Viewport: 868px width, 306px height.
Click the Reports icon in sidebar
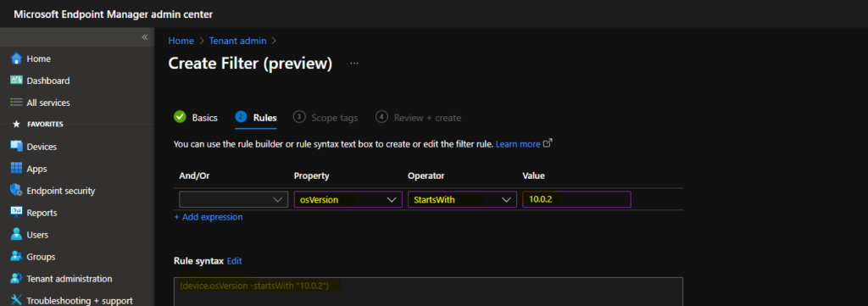coord(16,213)
